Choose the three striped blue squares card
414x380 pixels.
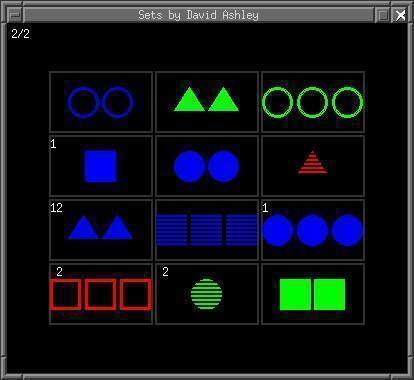[207, 230]
